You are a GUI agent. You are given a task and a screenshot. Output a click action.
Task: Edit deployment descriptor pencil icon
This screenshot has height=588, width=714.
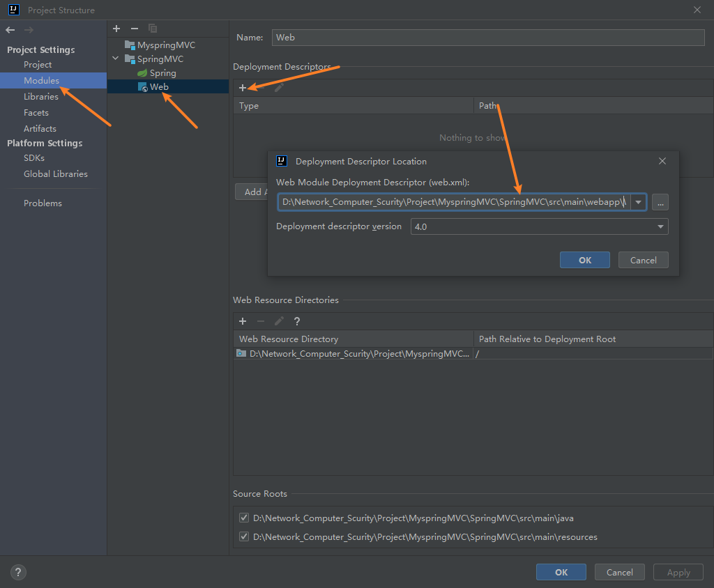click(279, 87)
